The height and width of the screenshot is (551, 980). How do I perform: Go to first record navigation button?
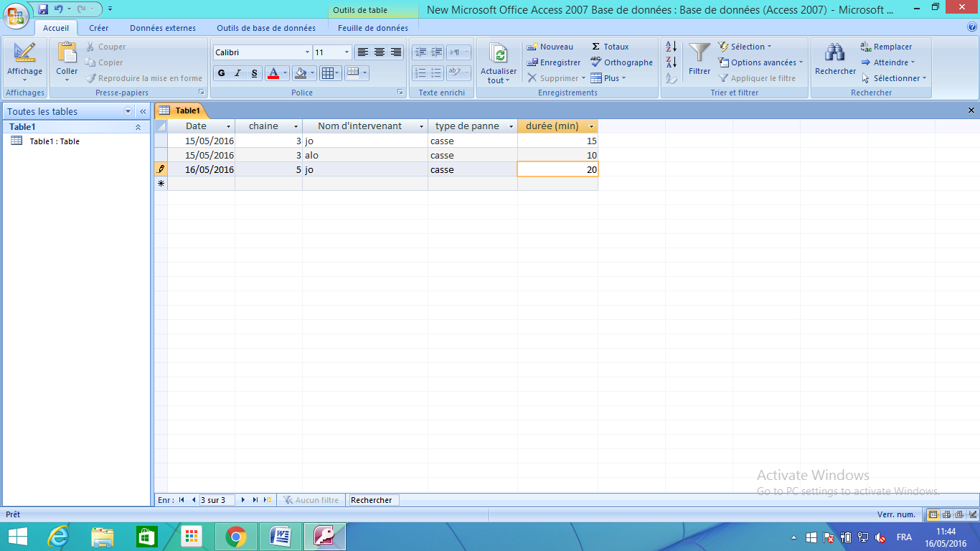[x=182, y=500]
